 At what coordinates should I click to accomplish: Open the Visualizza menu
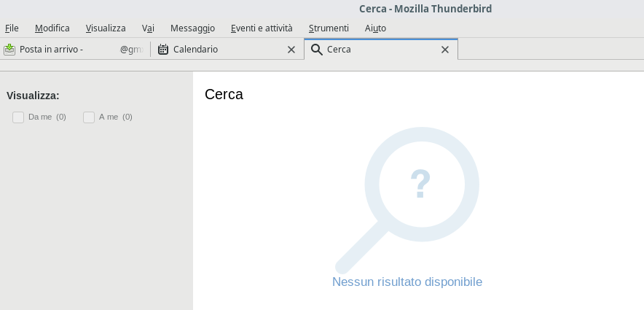click(106, 28)
